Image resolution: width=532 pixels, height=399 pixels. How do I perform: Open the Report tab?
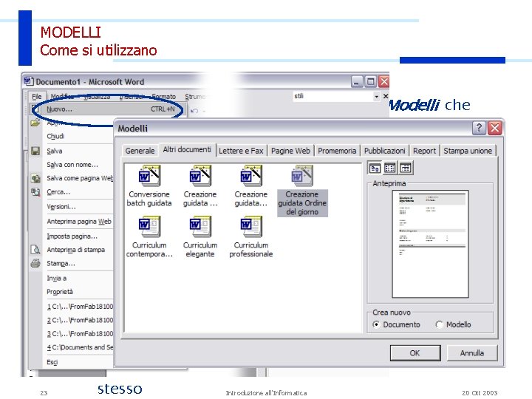click(424, 151)
